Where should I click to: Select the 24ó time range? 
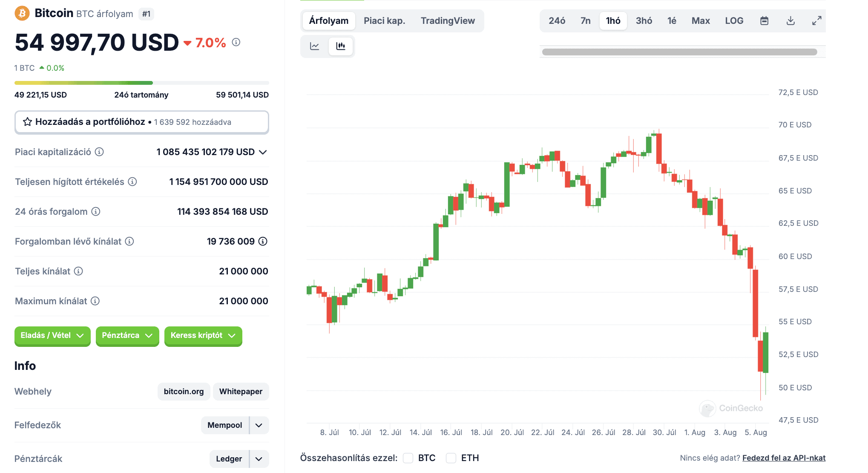(557, 20)
